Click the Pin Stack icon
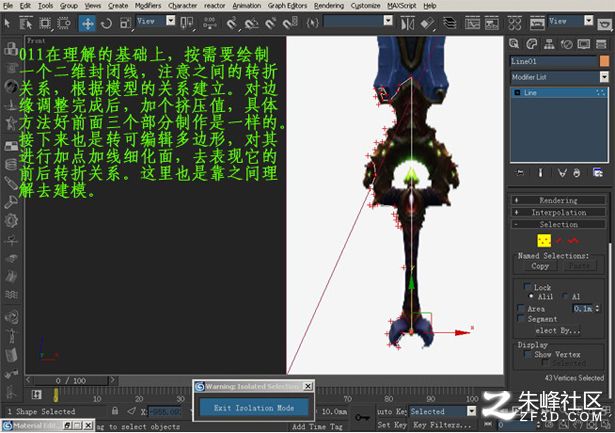 click(x=520, y=173)
